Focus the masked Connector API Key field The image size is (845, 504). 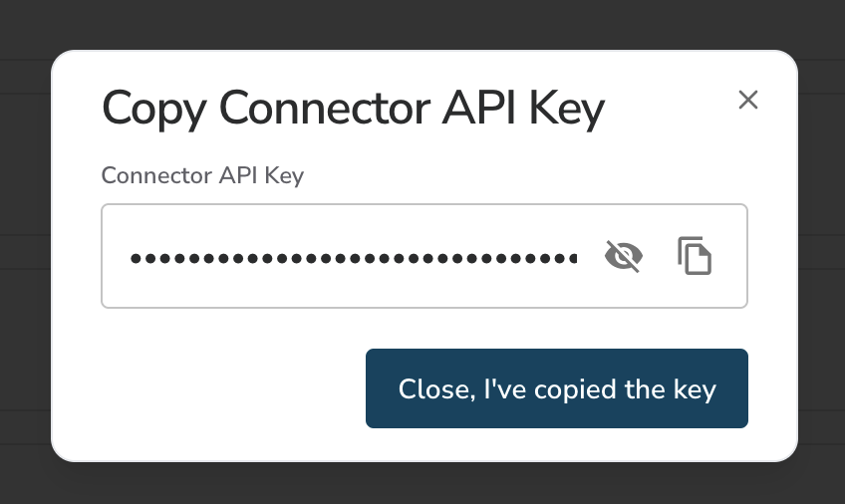tap(424, 256)
